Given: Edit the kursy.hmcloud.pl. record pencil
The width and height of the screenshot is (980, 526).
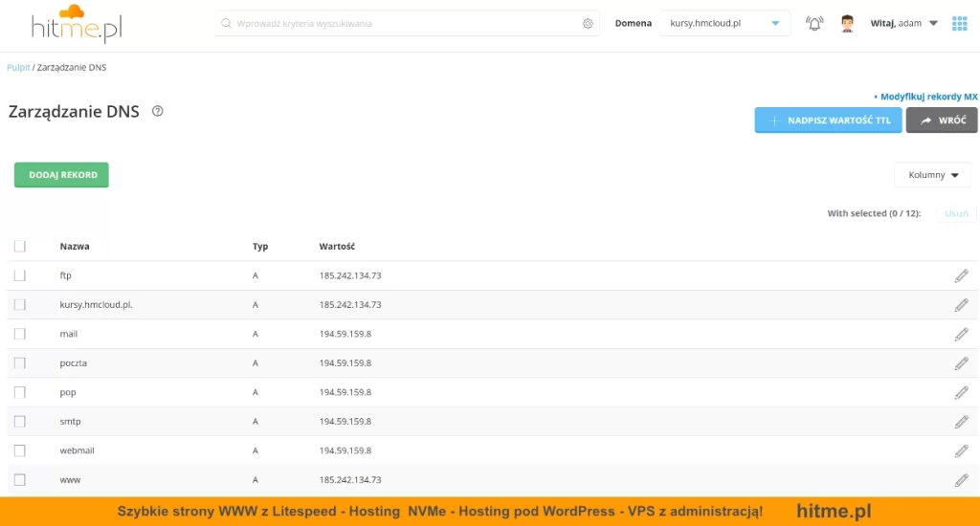Looking at the screenshot, I should point(961,305).
